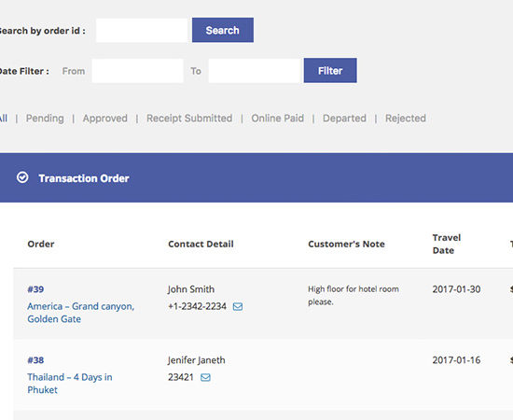The width and height of the screenshot is (513, 420).
Task: Switch to Approved orders filter
Action: (105, 119)
